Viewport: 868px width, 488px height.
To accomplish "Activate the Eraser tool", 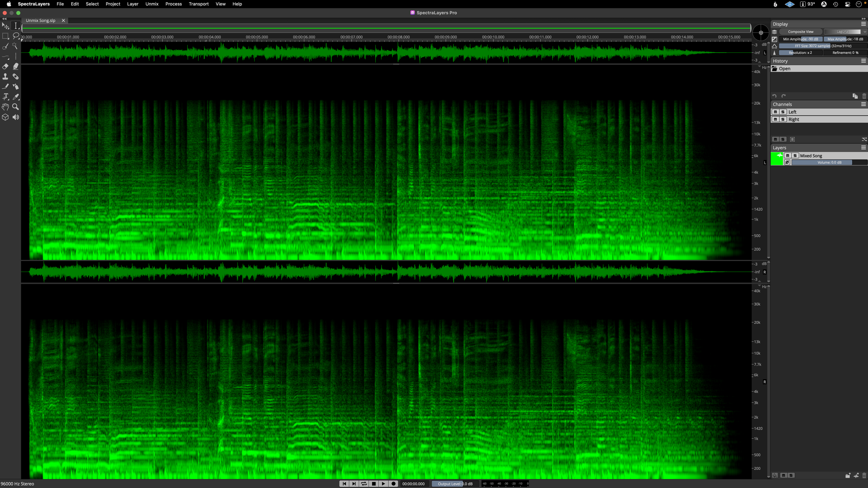I will tap(5, 66).
